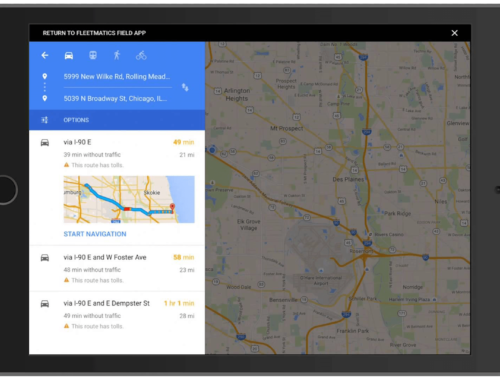The height and width of the screenshot is (380, 500).
Task: Click START NAVIGATION
Action: (95, 234)
